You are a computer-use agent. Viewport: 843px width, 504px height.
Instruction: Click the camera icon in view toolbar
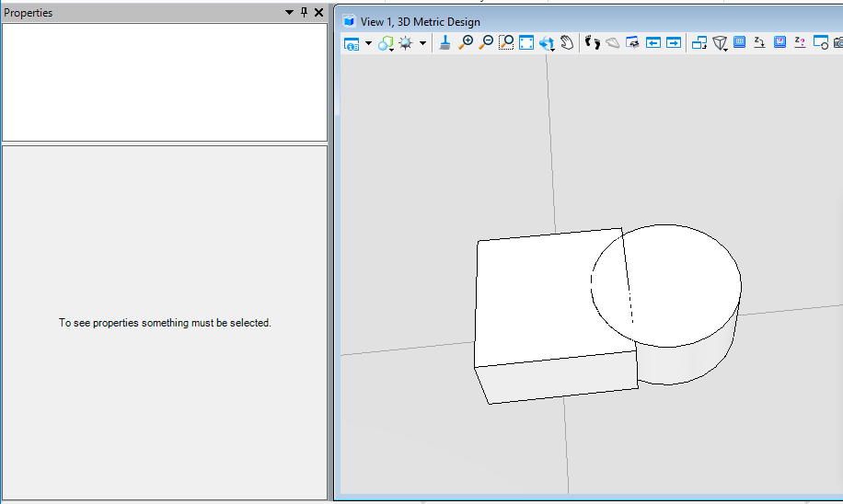coord(838,43)
